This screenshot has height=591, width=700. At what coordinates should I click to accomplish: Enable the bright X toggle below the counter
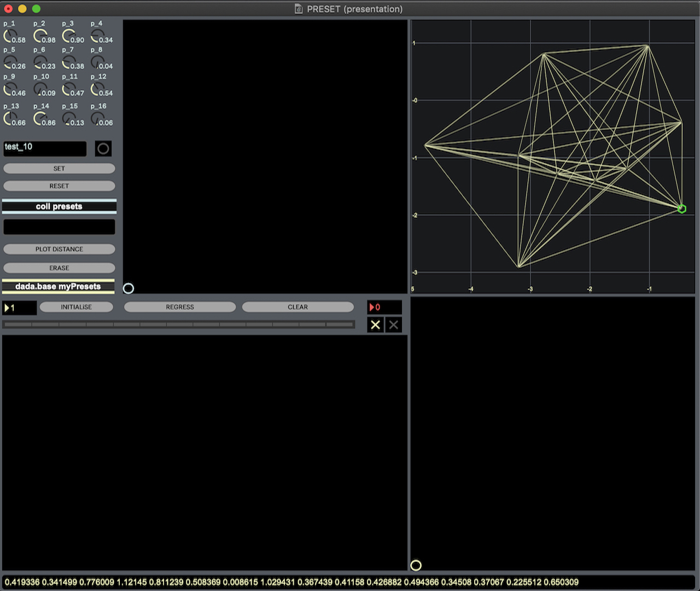[x=375, y=325]
